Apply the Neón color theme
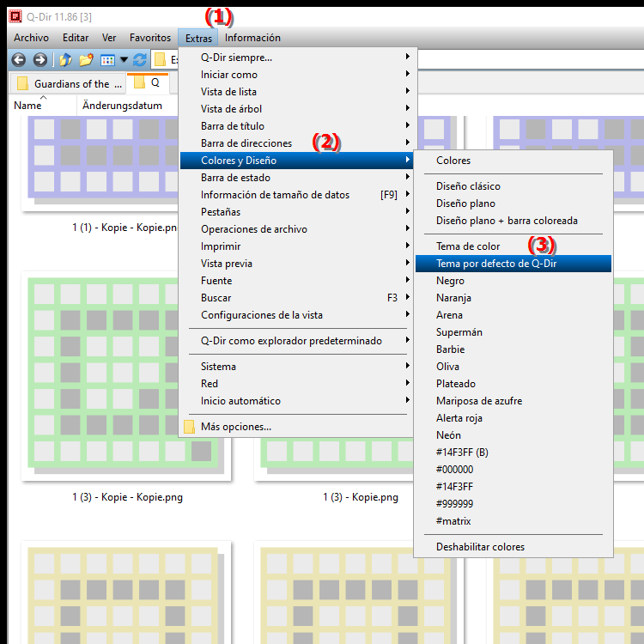The height and width of the screenshot is (644, 644). [513, 435]
